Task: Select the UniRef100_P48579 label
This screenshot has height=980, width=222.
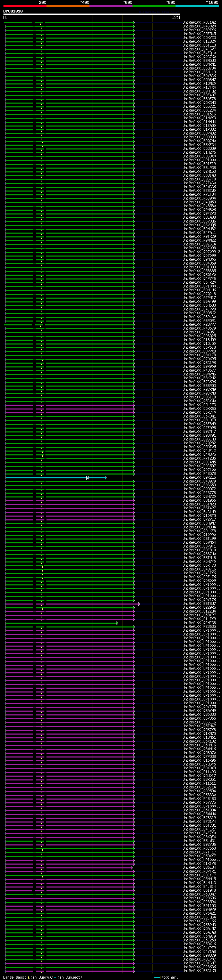Action: [199, 328]
